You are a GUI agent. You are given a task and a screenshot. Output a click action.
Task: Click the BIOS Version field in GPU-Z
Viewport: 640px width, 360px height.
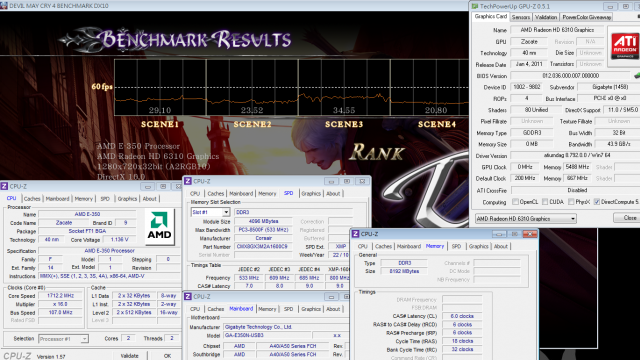(571, 76)
